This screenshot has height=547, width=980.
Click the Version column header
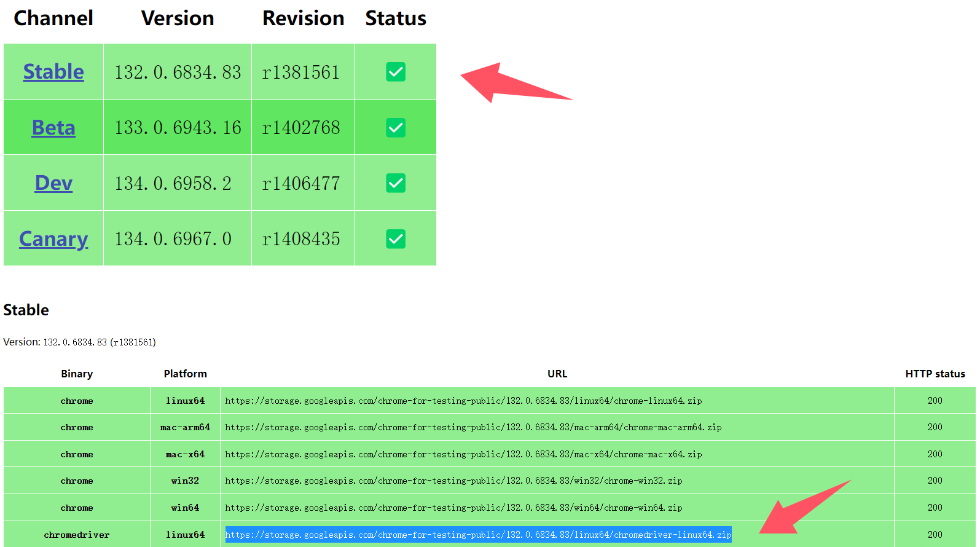(178, 18)
